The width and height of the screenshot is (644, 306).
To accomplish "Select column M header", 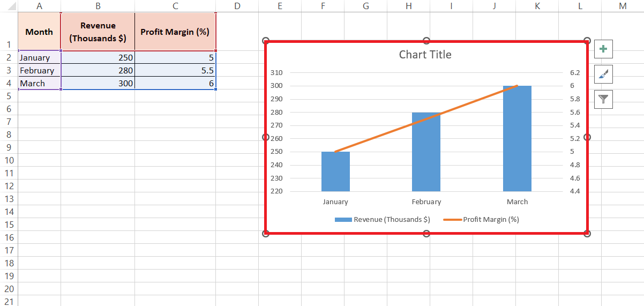I will click(x=623, y=6).
